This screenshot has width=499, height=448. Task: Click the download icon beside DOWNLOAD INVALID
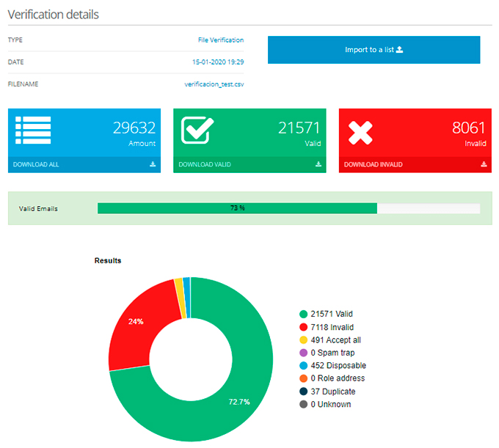[484, 164]
